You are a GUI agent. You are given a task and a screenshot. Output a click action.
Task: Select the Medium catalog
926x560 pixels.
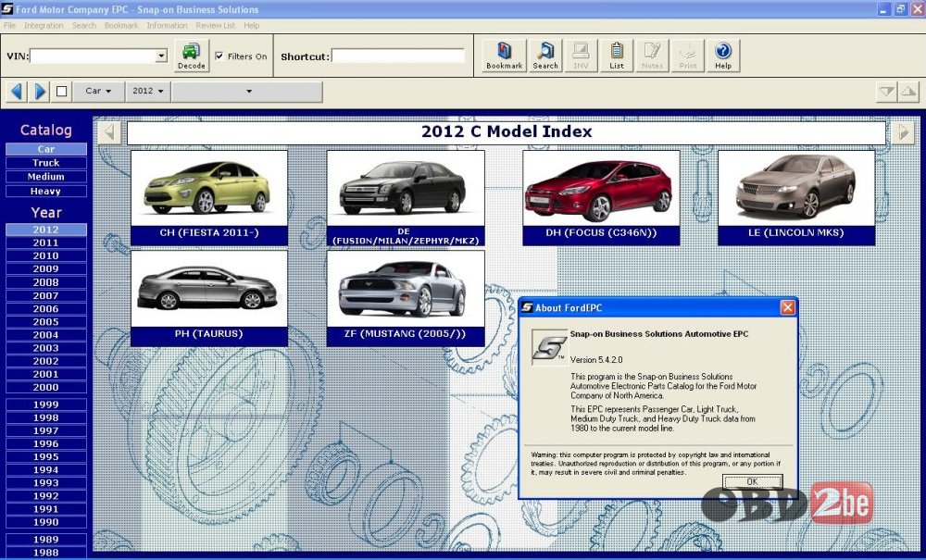coord(46,177)
